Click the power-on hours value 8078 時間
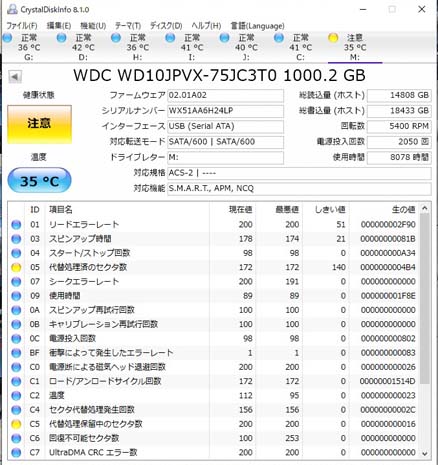Screen dimensions: 438x465 click(x=399, y=157)
